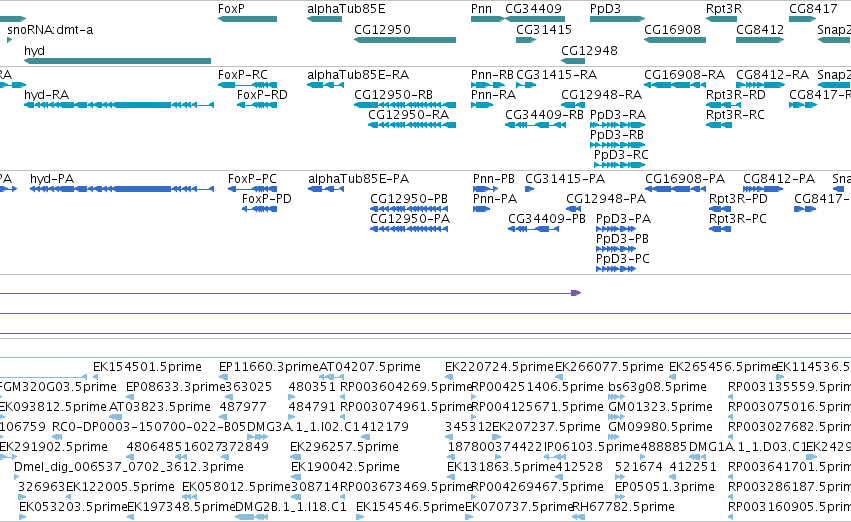This screenshot has height=522, width=851.
Task: Select snoRNA:dmt-a gene label
Action: [50, 29]
